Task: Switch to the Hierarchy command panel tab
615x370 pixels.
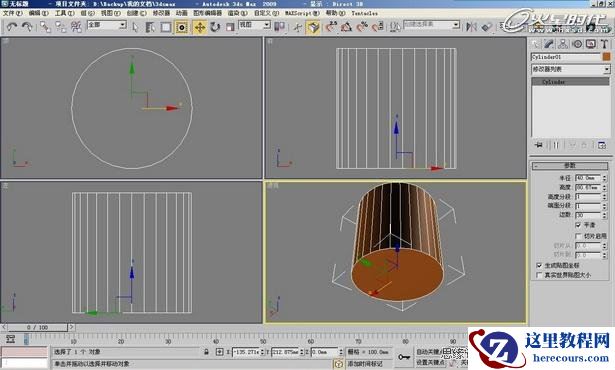Action: [x=563, y=44]
